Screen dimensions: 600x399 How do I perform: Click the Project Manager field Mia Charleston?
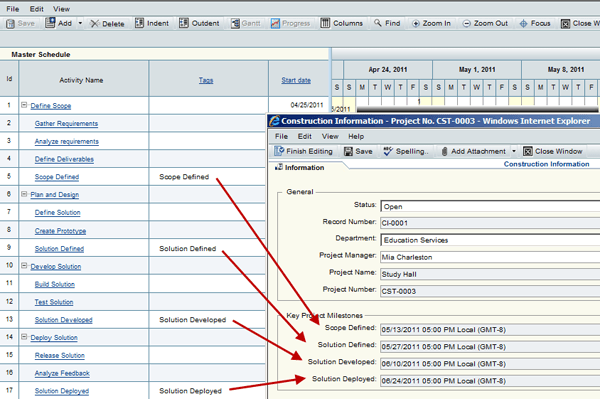click(x=490, y=257)
